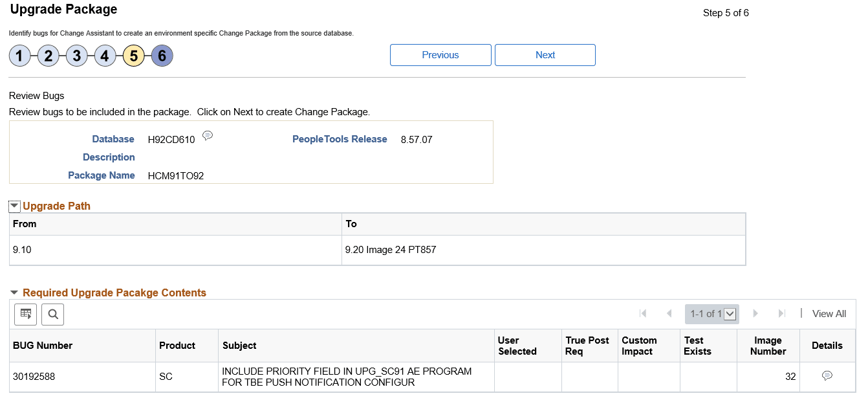Click the next row arrow
Screen dimensions: 868x398
coord(755,314)
